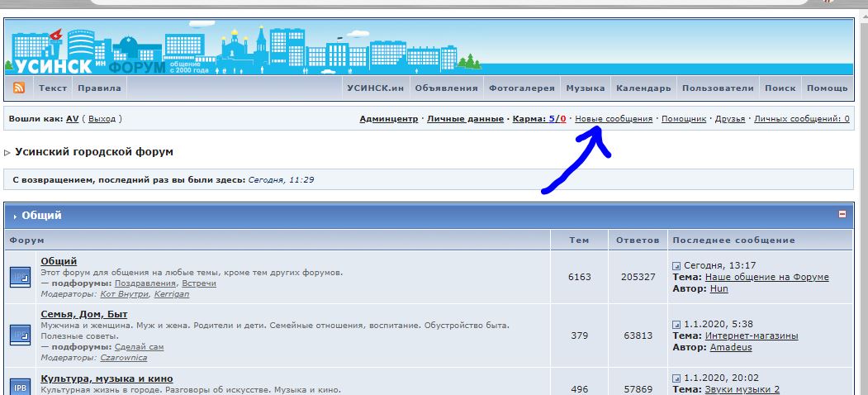The image size is (868, 395).
Task: Go to Календарь in the top menu
Action: point(643,88)
